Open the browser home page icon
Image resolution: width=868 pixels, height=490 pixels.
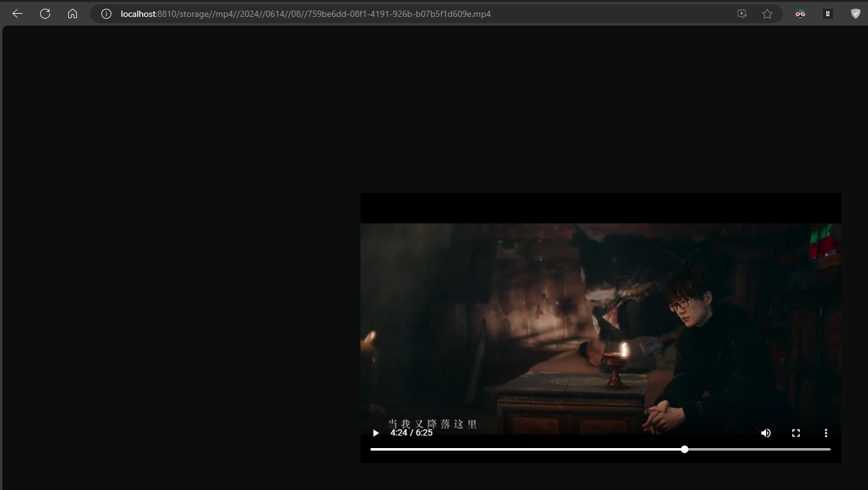point(73,14)
